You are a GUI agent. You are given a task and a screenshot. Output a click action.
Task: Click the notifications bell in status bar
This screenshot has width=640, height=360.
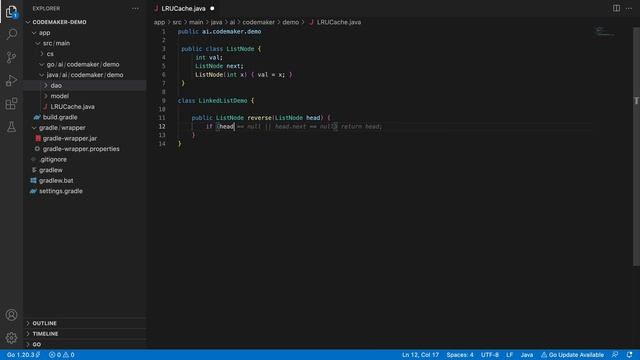[x=629, y=355]
